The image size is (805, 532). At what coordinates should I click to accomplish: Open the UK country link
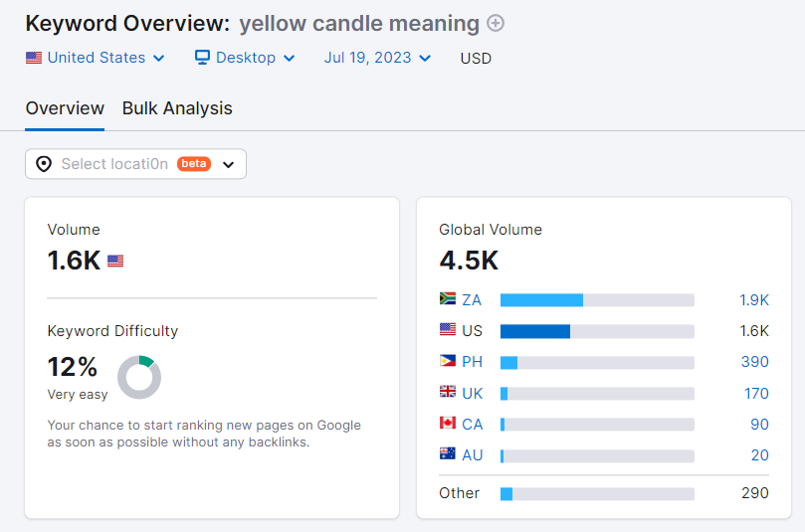tap(472, 394)
